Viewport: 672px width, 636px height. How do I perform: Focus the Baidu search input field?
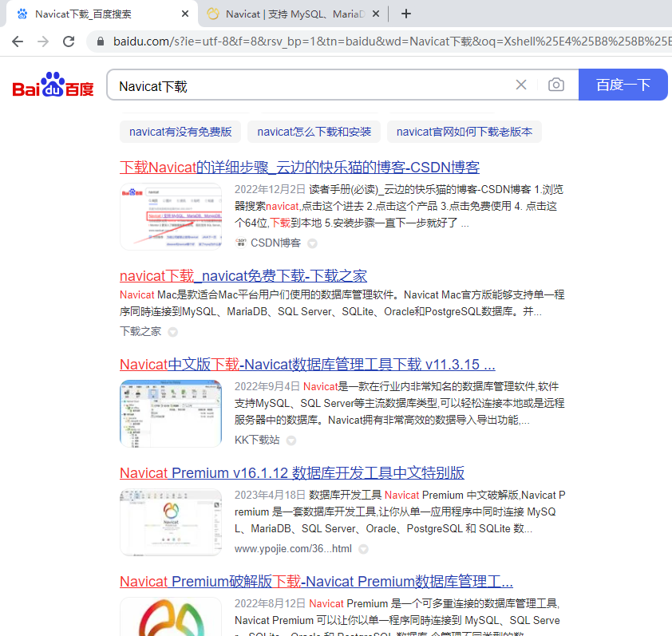[x=311, y=85]
